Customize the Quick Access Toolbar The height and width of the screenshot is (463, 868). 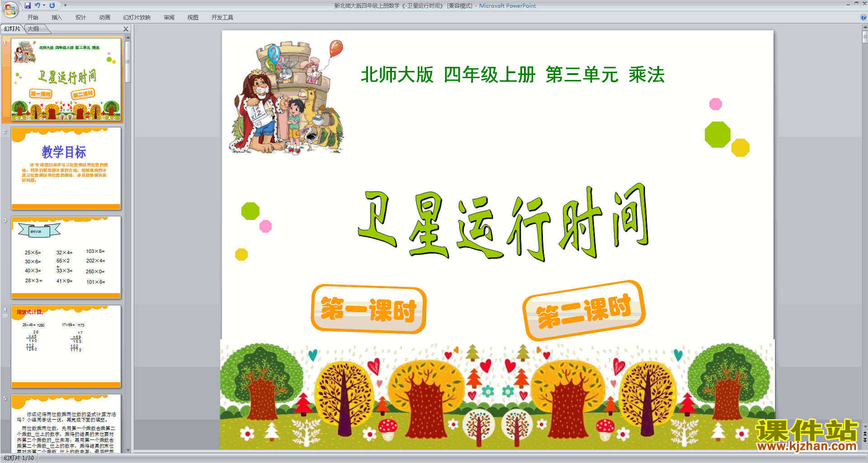pyautogui.click(x=65, y=5)
